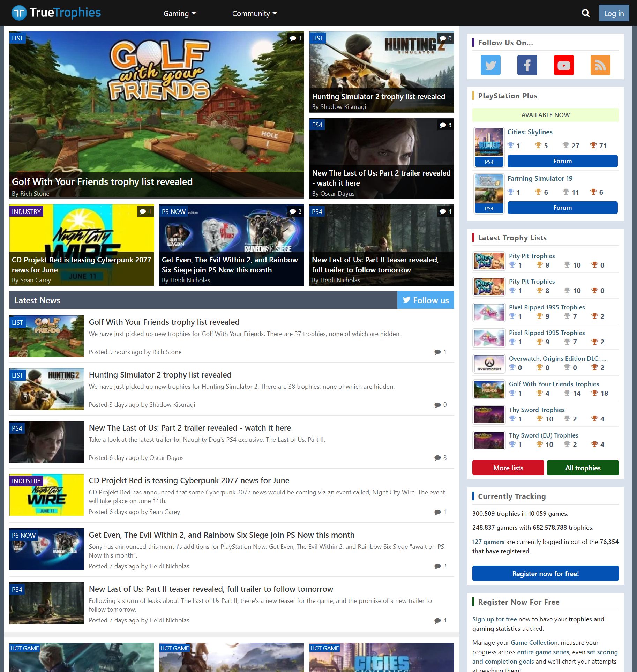Image resolution: width=637 pixels, height=672 pixels.
Task: Open Forum for Cities: Skylines
Action: coord(562,161)
